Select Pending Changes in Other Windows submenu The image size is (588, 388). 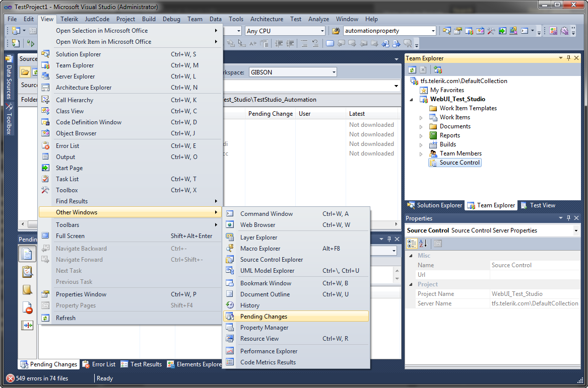pos(296,317)
